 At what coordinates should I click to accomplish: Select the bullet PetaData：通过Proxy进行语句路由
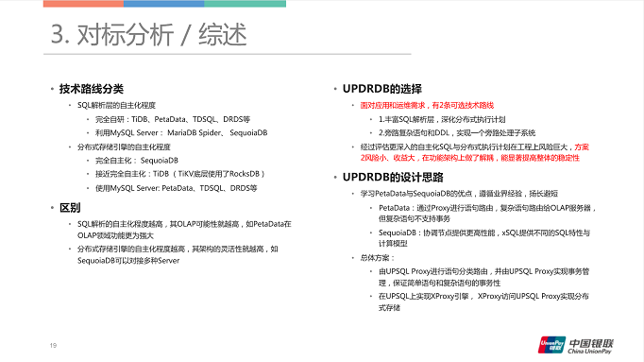coord(487,214)
